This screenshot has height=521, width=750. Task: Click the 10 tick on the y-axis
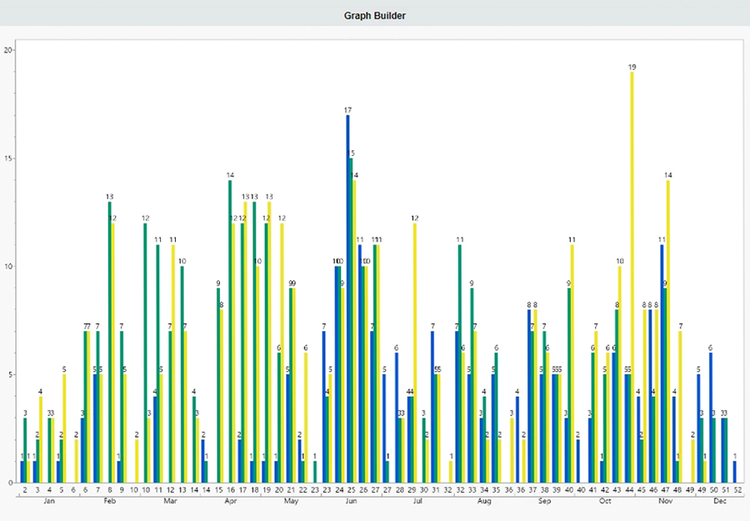(8, 267)
